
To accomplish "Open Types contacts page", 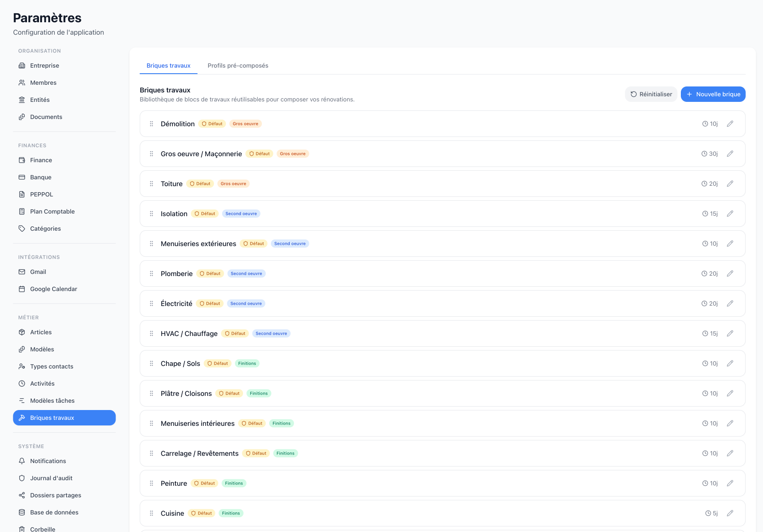I will pos(64,366).
